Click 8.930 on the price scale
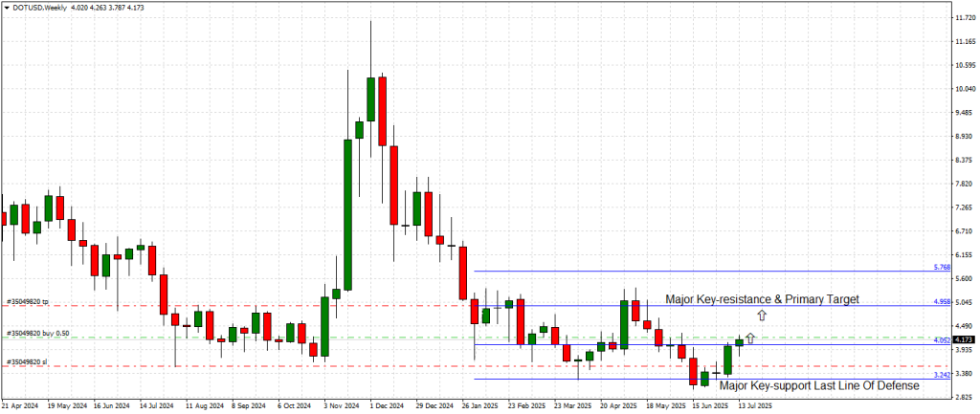The height and width of the screenshot is (414, 980). coord(966,137)
